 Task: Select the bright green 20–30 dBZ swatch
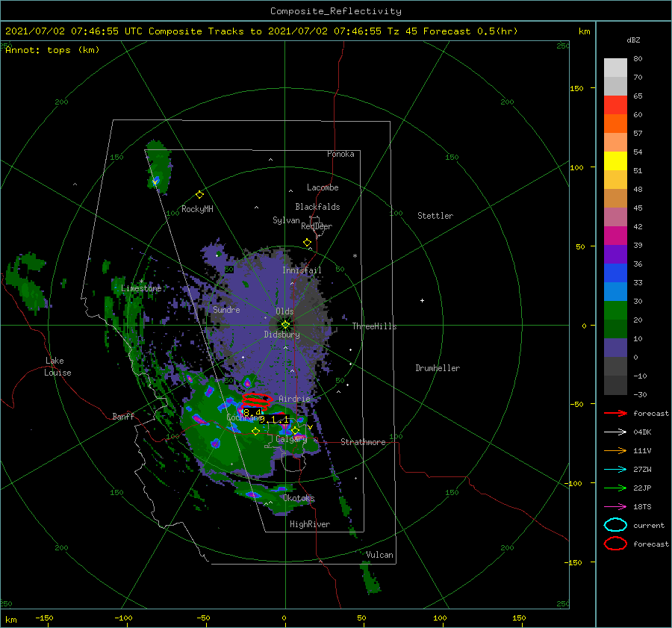coord(615,311)
